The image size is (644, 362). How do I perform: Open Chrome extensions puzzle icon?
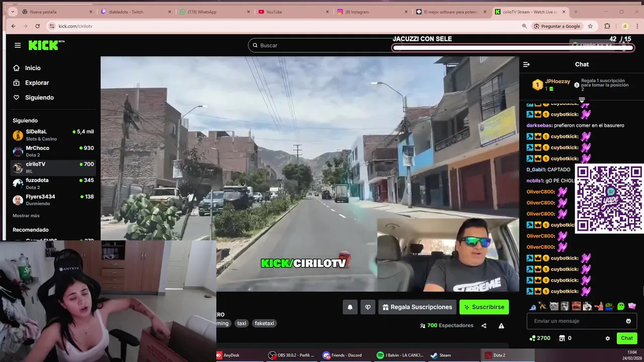[607, 26]
